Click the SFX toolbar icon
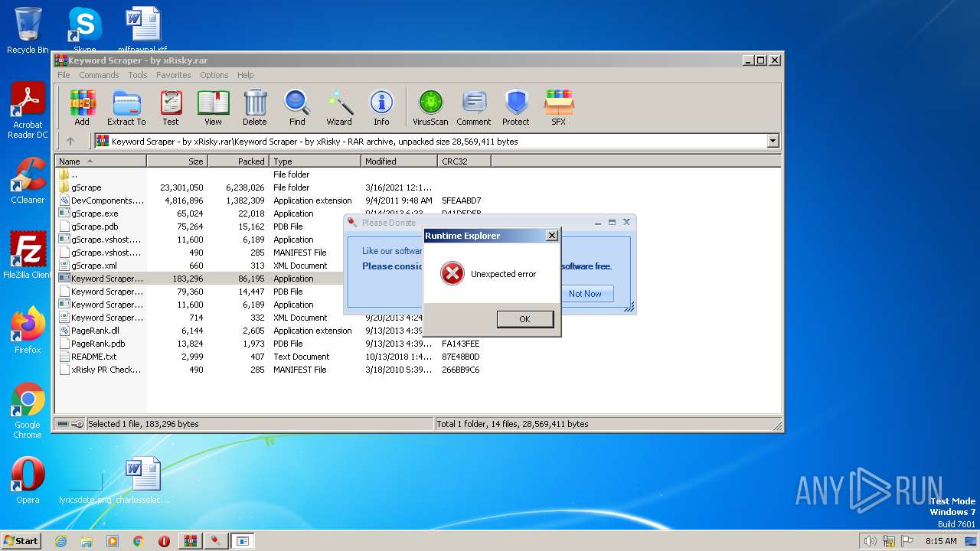 point(559,108)
